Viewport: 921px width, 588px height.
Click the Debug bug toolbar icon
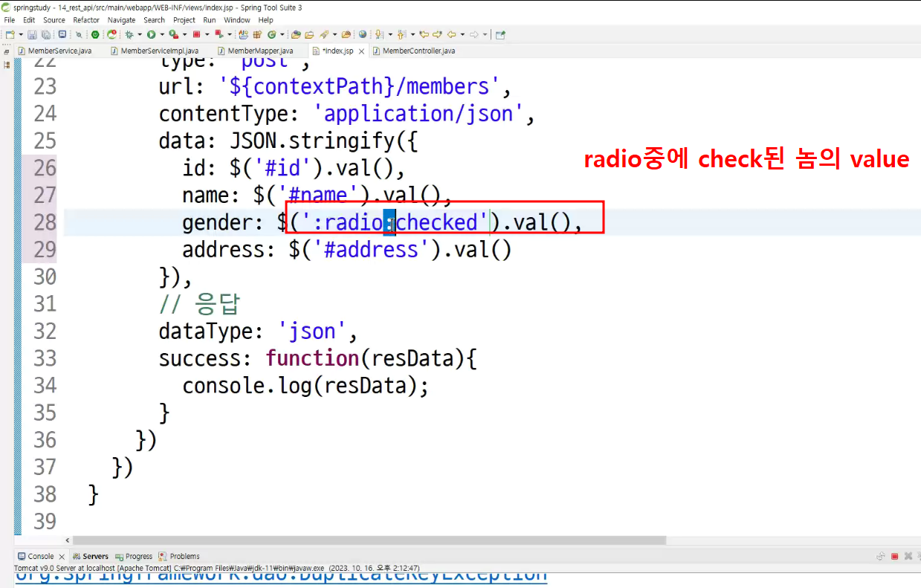(x=129, y=34)
